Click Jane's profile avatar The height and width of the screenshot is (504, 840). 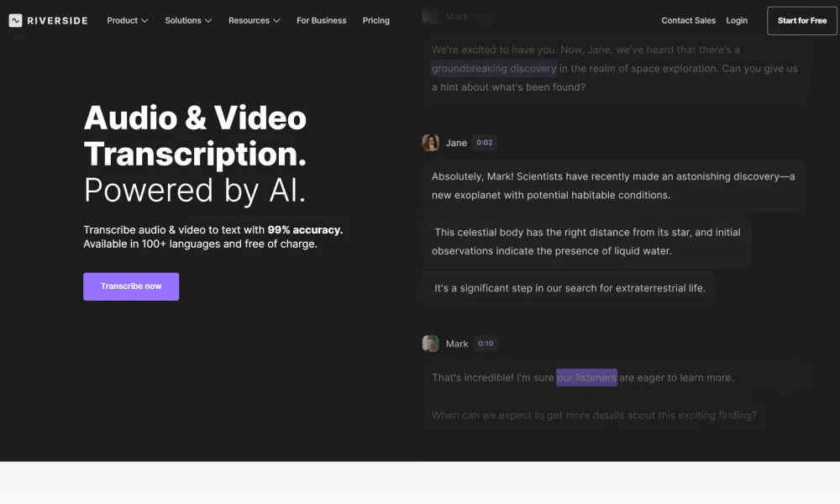[x=430, y=142]
